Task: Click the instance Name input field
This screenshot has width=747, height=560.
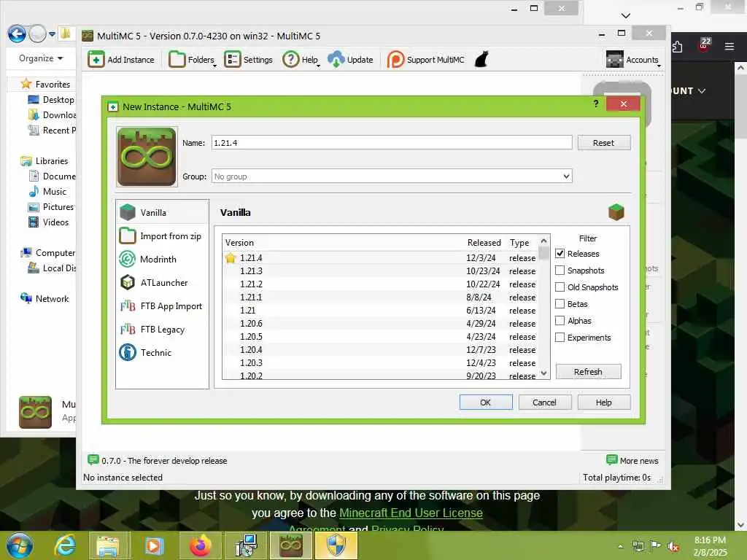Action: click(x=392, y=142)
